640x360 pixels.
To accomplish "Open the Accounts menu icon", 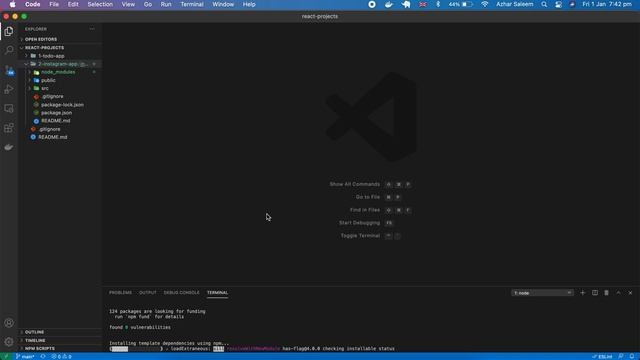I will click(9, 323).
